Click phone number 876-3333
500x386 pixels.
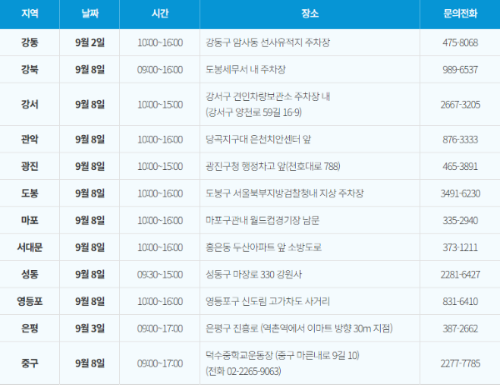point(460,139)
